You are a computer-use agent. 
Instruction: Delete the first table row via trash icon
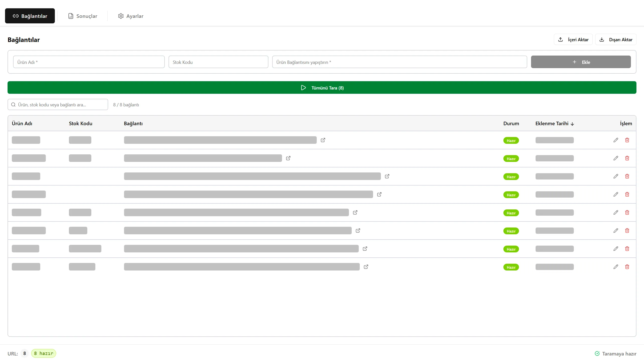pyautogui.click(x=627, y=140)
